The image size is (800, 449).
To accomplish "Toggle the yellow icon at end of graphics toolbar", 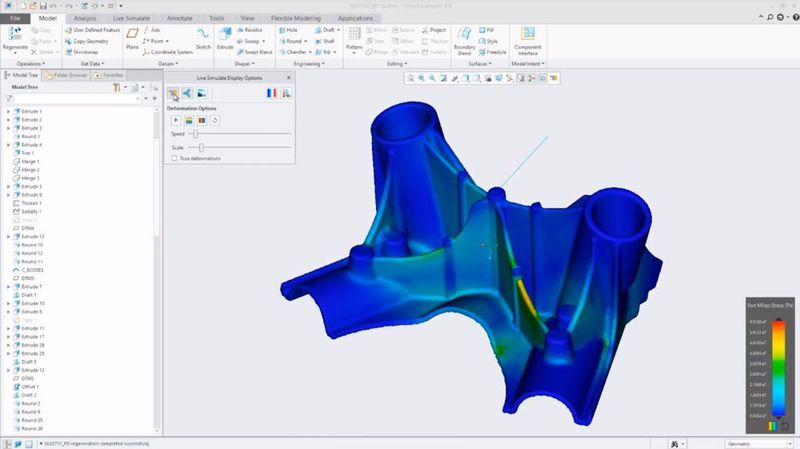I will 554,78.
